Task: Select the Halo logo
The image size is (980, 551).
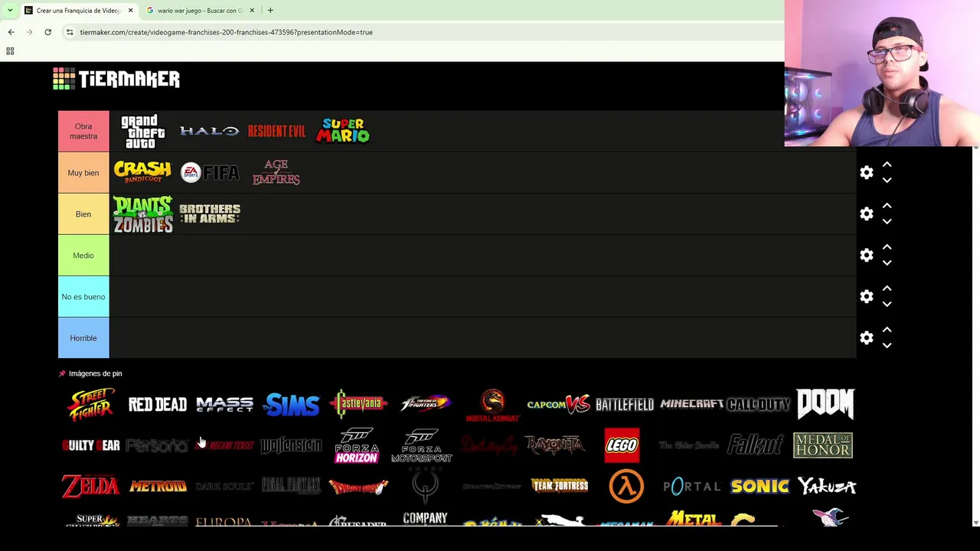Action: 210,131
